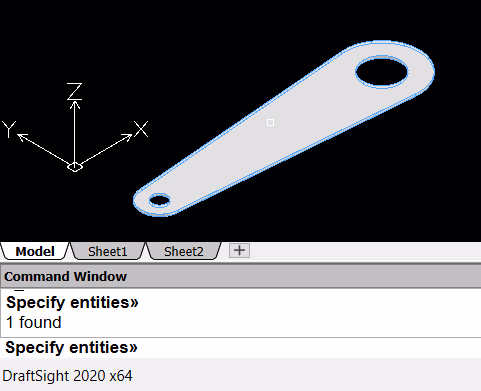
Task: Open the Sheet2 tab
Action: pyautogui.click(x=183, y=251)
